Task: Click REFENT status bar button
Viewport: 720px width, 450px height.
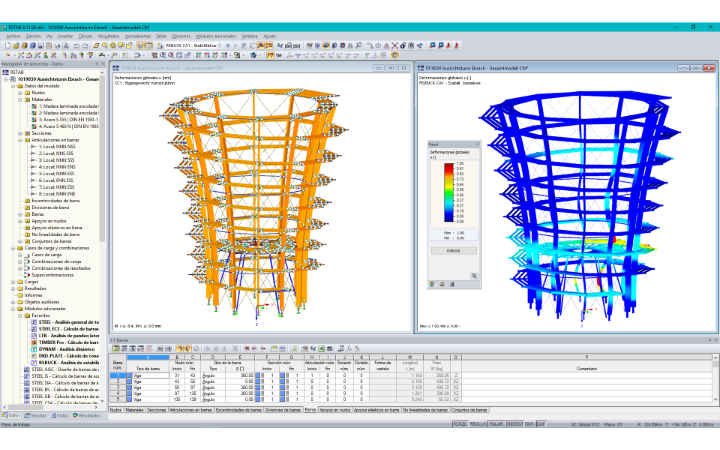Action: tap(515, 424)
